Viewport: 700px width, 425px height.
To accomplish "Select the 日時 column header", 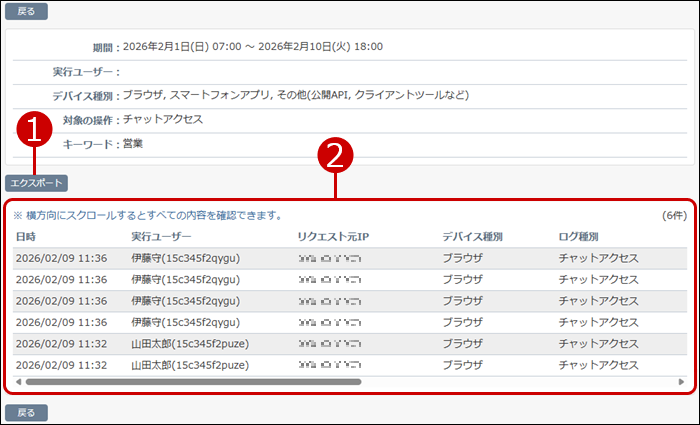I will click(27, 237).
